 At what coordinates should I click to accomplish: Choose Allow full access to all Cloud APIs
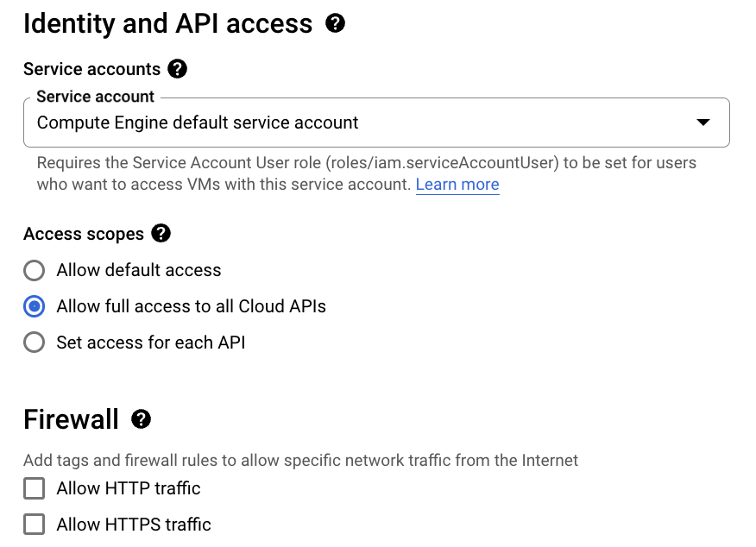pos(35,306)
